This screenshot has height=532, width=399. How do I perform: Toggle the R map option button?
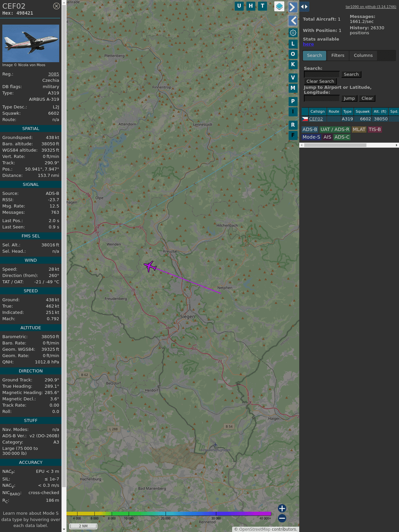point(293,125)
